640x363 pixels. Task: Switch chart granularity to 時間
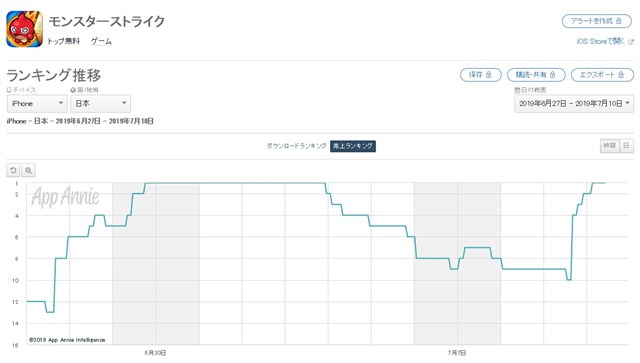coord(610,146)
